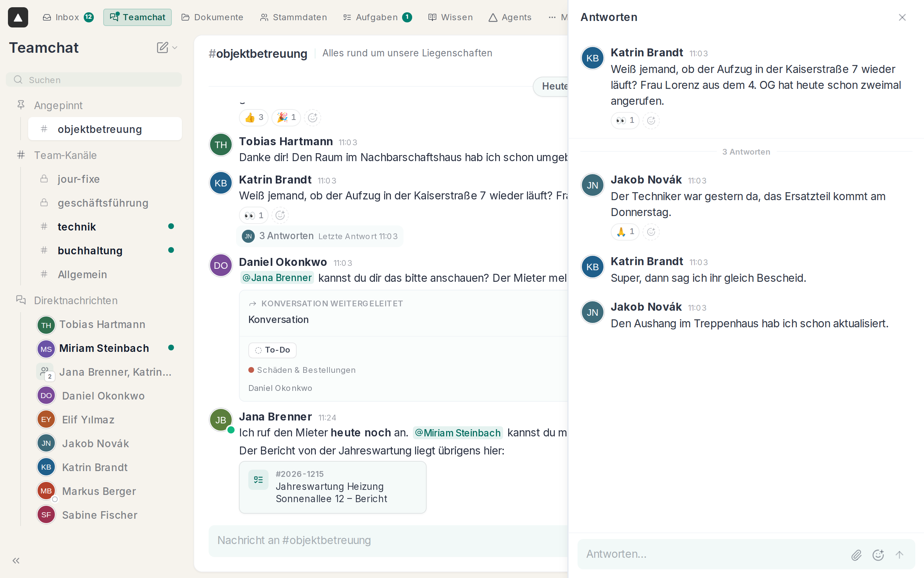This screenshot has width=924, height=578.
Task: Send the reply with the arrow icon
Action: click(899, 555)
